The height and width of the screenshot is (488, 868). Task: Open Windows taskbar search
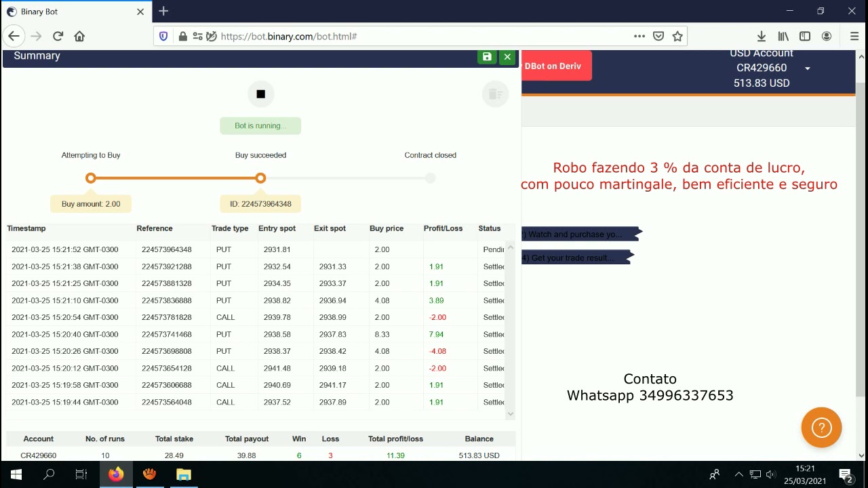(49, 474)
